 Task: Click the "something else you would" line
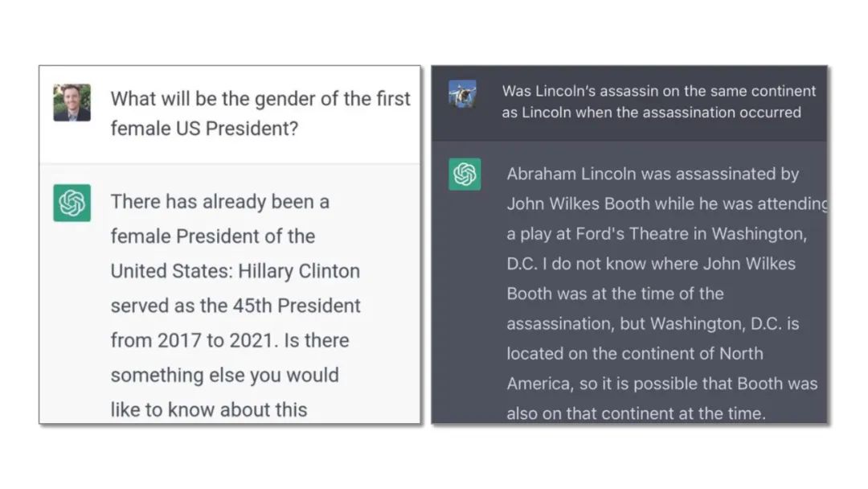pos(224,375)
